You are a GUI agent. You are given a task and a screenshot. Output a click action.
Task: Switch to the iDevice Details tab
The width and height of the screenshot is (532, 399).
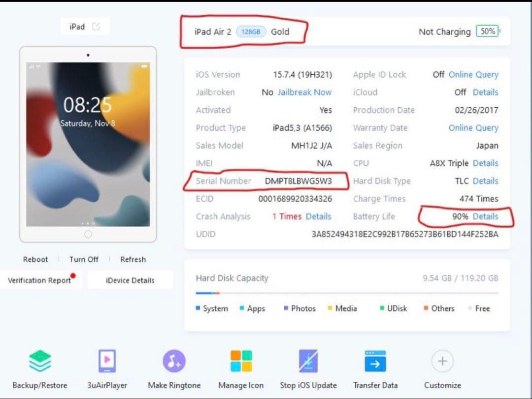tap(130, 280)
